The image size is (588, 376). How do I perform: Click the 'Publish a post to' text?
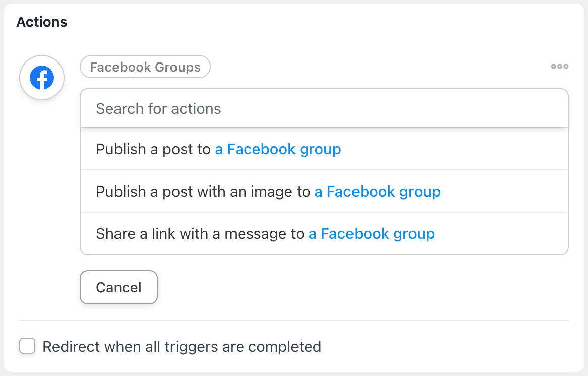(x=153, y=149)
